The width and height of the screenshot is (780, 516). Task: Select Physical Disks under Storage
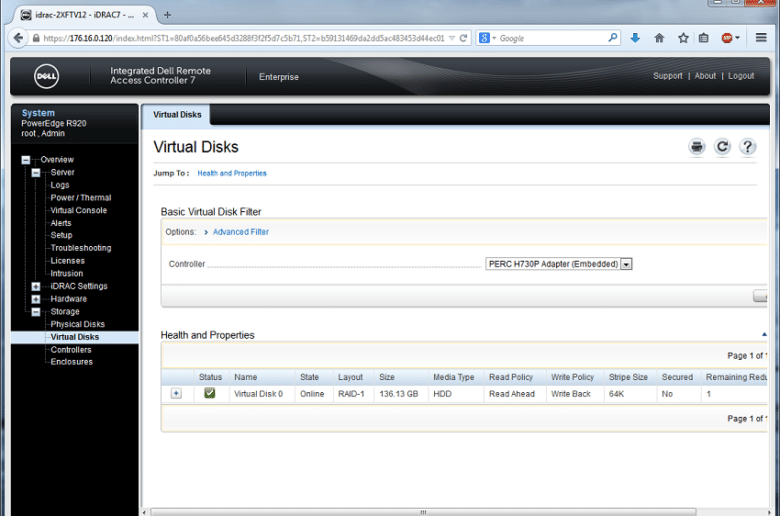coord(78,324)
